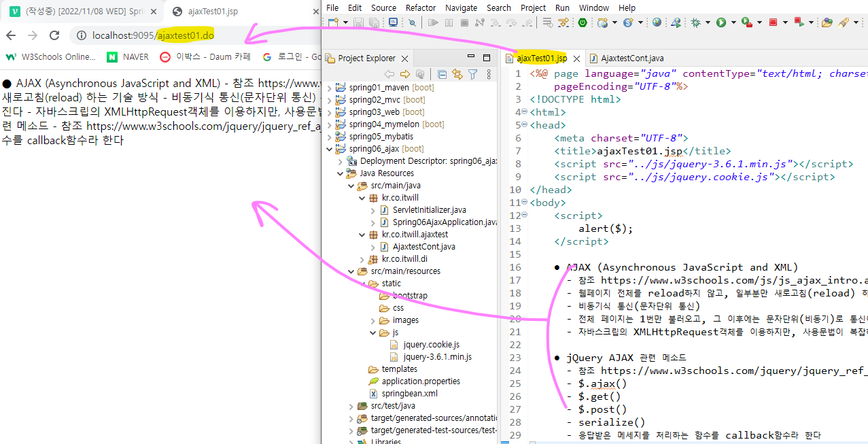Click the Back arrow in Project Explorer toolbar
Screen dimensions: 868x444
click(389, 74)
